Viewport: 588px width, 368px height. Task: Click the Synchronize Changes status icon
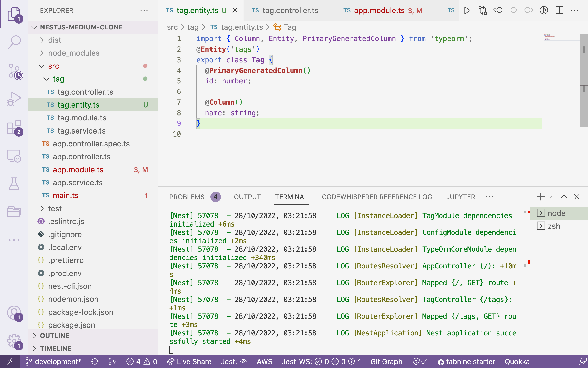click(95, 362)
